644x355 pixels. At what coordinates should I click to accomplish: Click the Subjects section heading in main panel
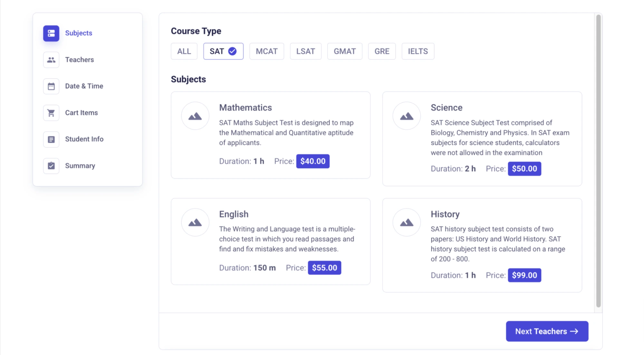188,79
